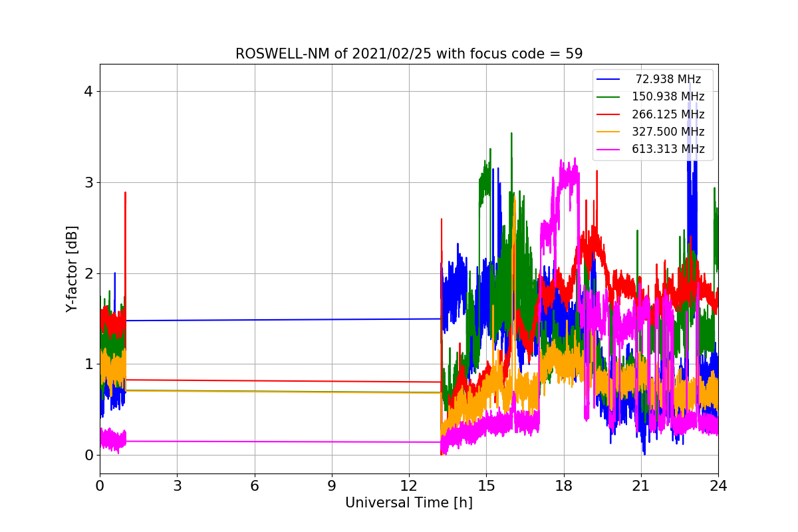Click the y-axis tick label 3

[x=88, y=182]
